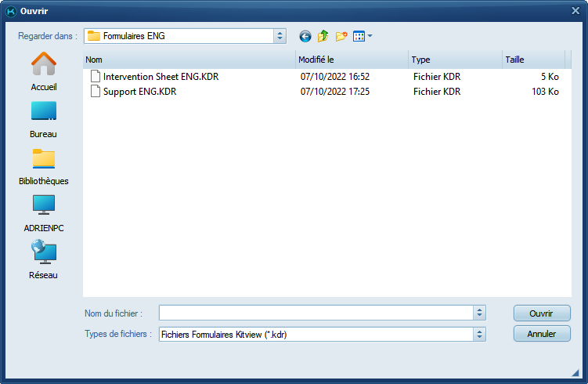Create a new folder
Screen dimensions: 588x384
[x=341, y=36]
